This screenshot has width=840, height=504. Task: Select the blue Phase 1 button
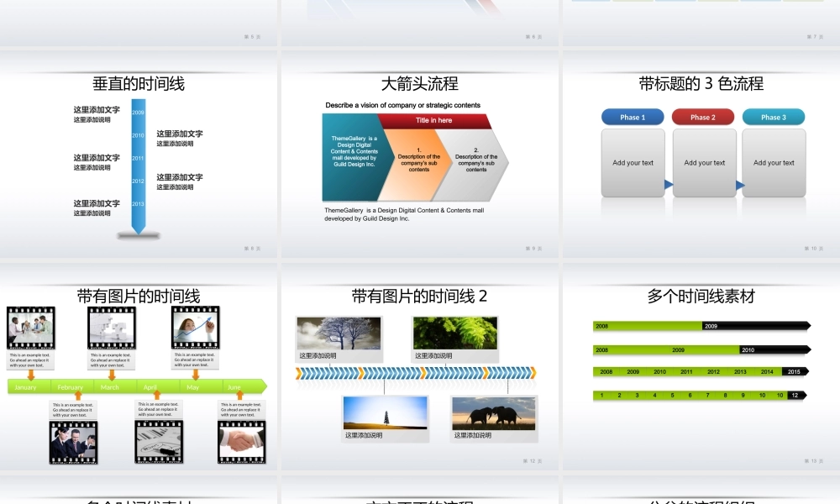pos(633,117)
